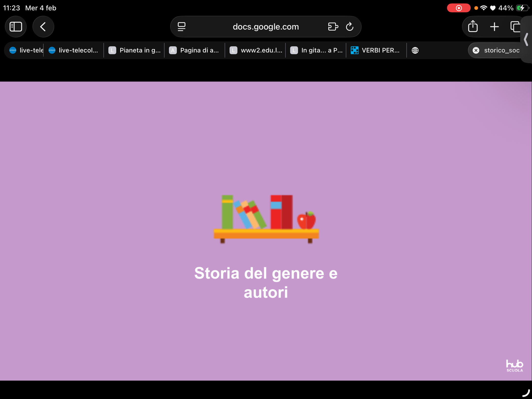
Task: Reload the docs.google.com page
Action: pos(349,27)
